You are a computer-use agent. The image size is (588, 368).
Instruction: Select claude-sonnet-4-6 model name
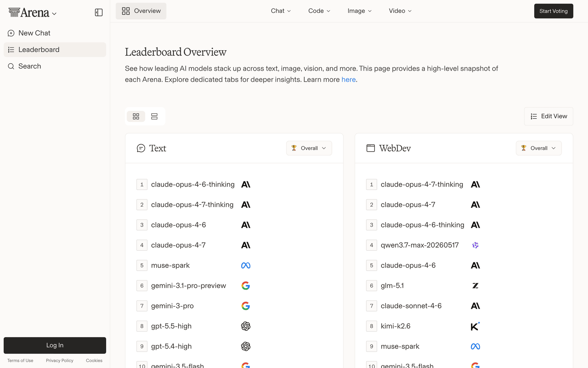(411, 306)
